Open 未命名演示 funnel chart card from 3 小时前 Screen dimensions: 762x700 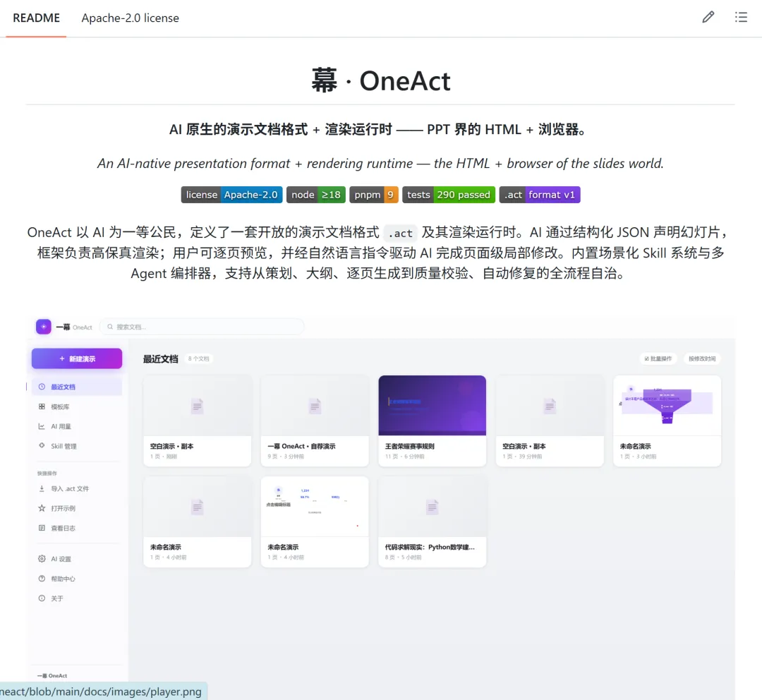pos(667,421)
